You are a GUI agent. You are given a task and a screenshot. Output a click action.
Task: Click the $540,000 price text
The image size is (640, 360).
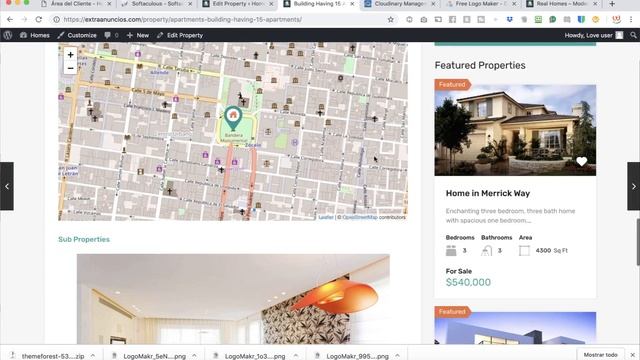click(468, 282)
